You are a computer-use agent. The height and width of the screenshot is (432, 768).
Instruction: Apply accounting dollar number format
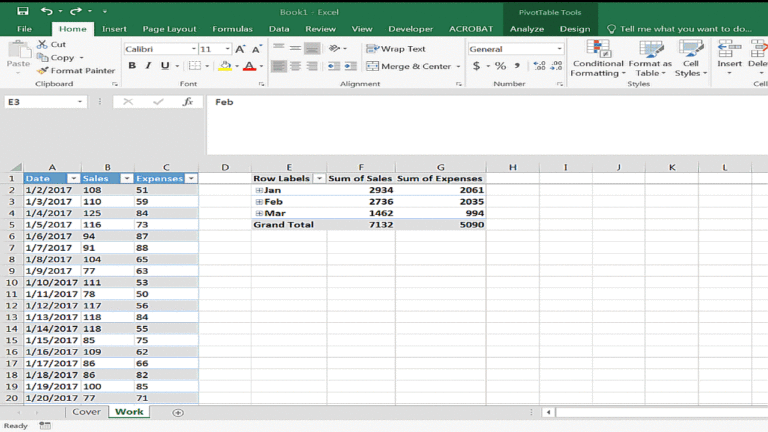[x=476, y=66]
